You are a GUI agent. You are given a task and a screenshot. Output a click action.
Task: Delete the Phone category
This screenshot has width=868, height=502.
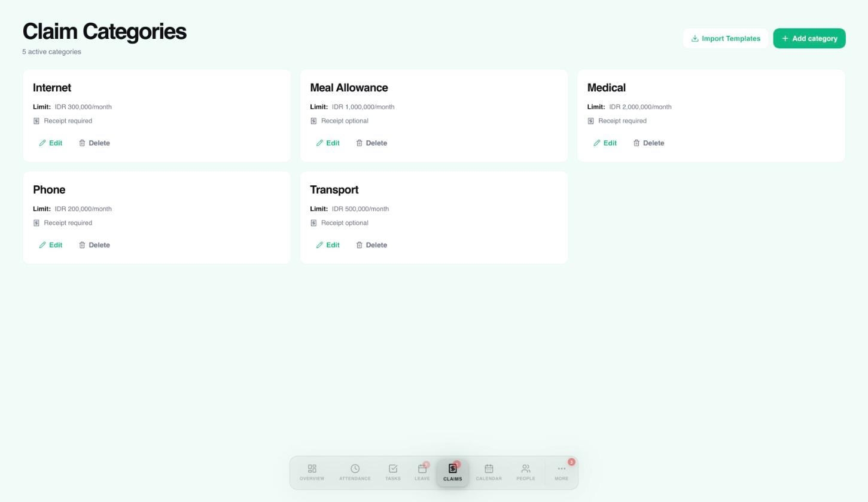[x=95, y=245]
